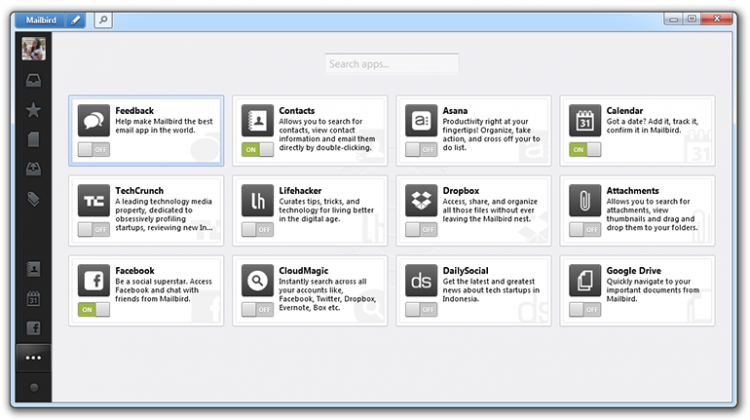The width and height of the screenshot is (750, 420).
Task: Enable the Google Drive toggle
Action: coord(585,309)
